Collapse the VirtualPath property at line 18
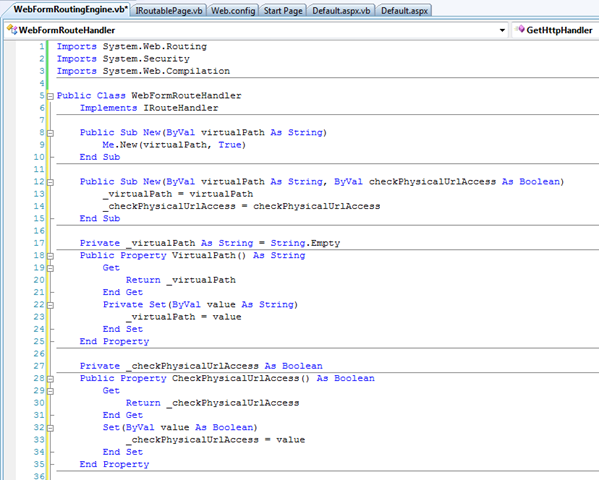The width and height of the screenshot is (599, 480). click(50, 256)
